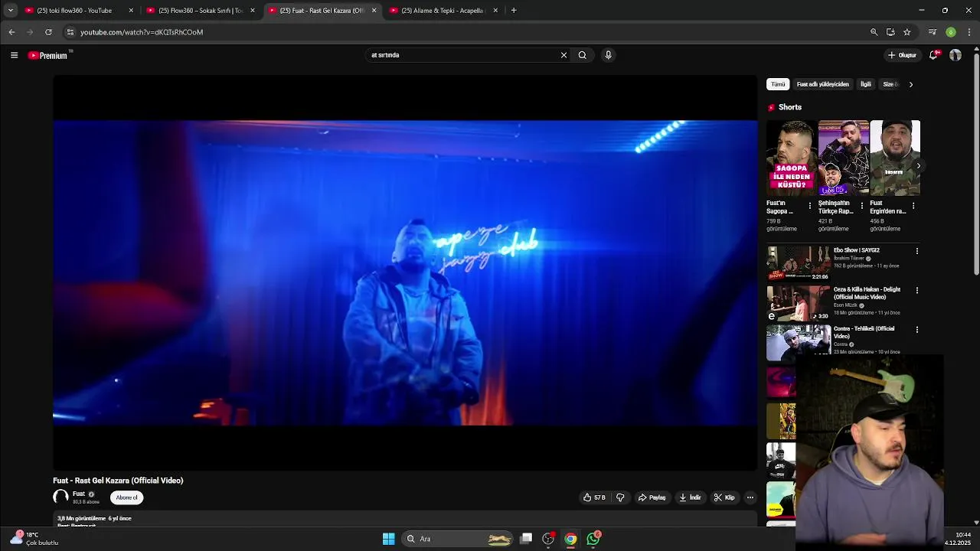Image resolution: width=980 pixels, height=551 pixels.
Task: Download the video with İndir
Action: [690, 497]
